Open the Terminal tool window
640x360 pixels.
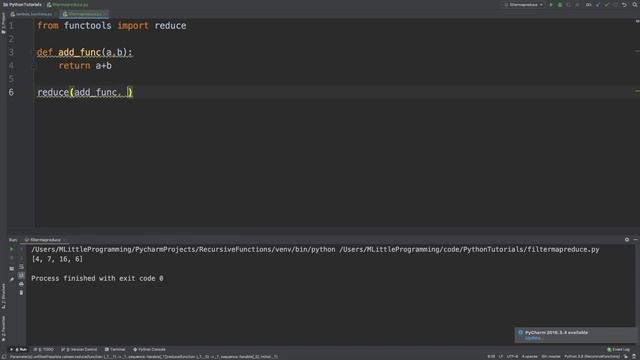[x=115, y=349]
